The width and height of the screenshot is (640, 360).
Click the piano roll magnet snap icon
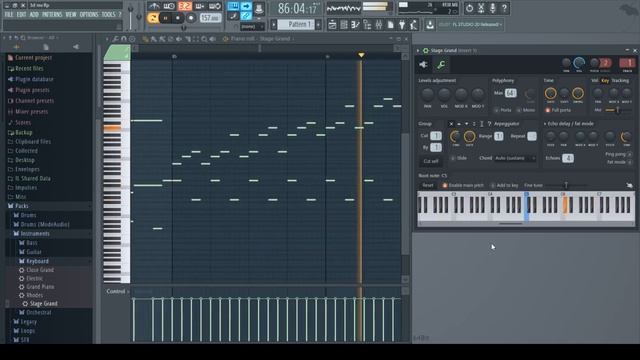124,39
